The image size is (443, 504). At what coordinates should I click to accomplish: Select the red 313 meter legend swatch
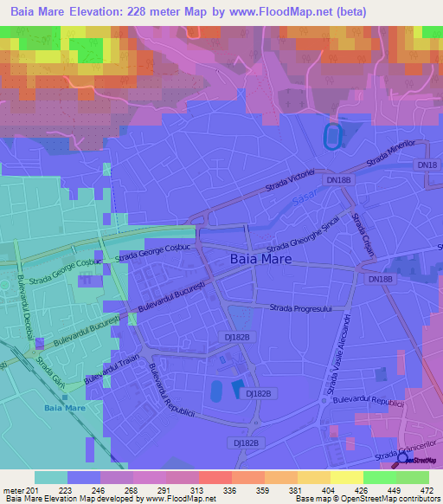click(215, 478)
